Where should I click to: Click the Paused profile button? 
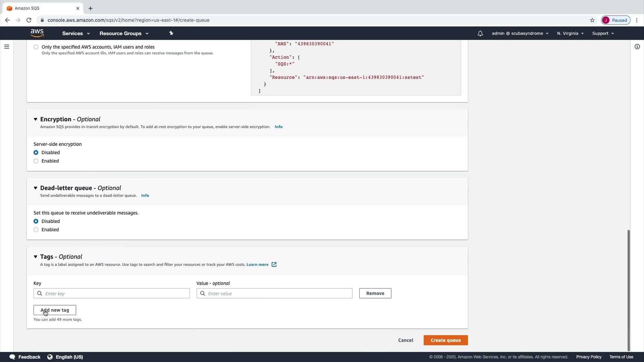[616, 20]
